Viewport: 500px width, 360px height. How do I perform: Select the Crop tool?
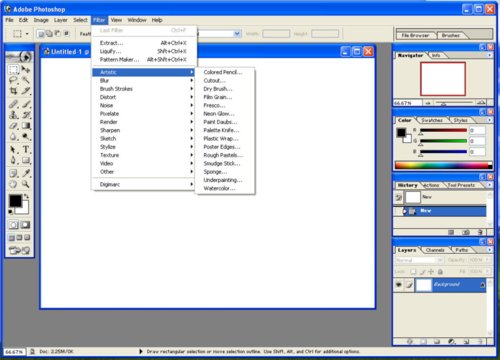click(x=13, y=91)
